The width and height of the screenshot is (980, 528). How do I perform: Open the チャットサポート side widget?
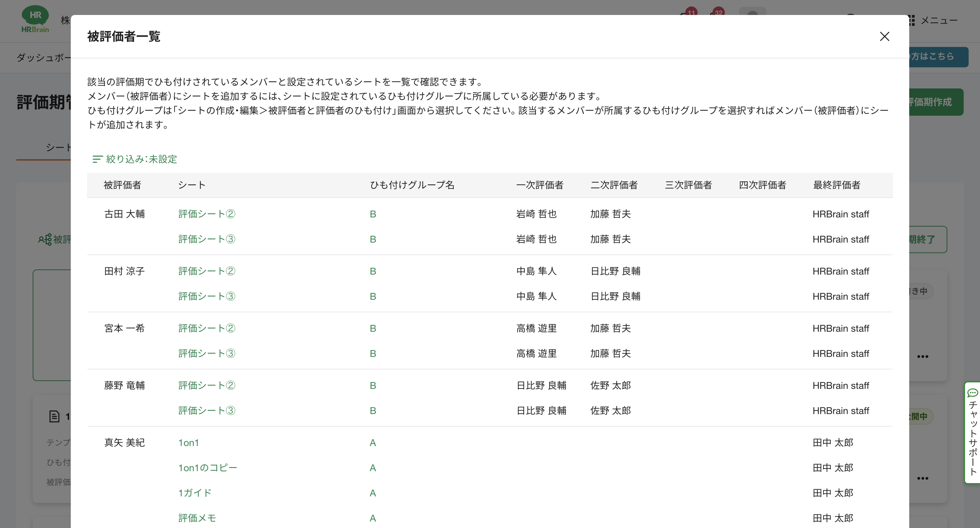pos(973,432)
